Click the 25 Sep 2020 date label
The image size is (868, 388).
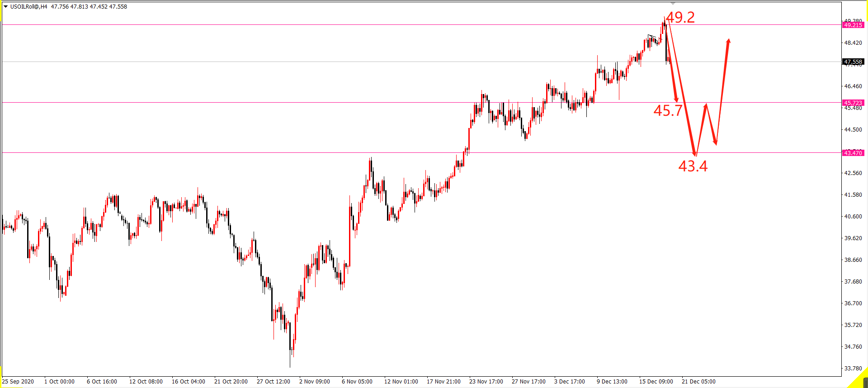[x=18, y=382]
